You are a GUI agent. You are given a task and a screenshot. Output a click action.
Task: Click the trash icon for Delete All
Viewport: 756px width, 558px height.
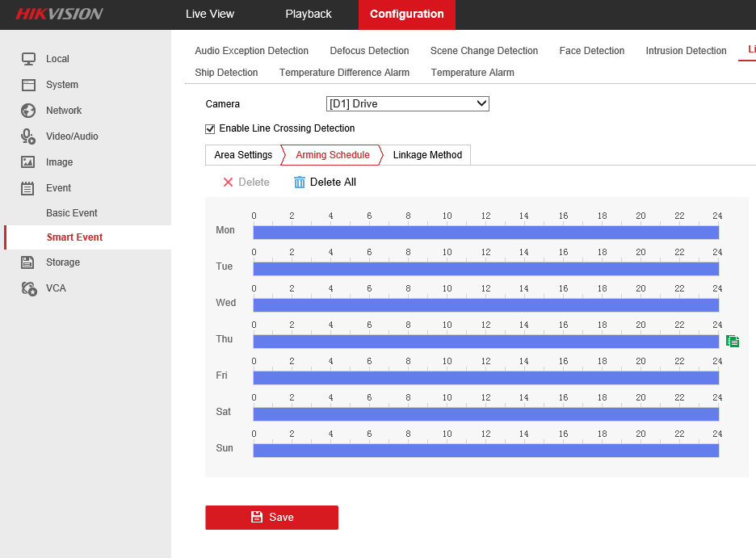point(300,183)
